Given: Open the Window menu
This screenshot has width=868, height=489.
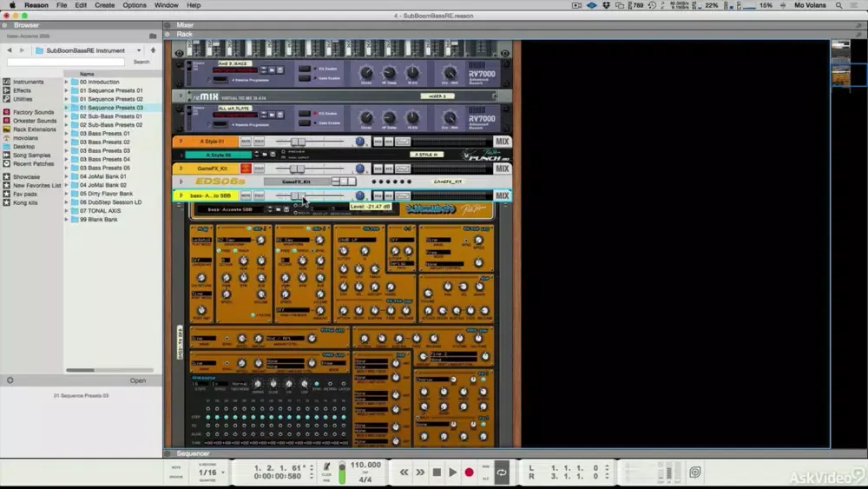Looking at the screenshot, I should pyautogui.click(x=166, y=5).
